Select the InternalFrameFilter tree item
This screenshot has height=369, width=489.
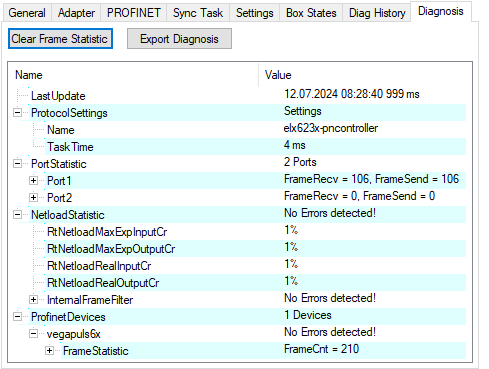pyautogui.click(x=90, y=300)
